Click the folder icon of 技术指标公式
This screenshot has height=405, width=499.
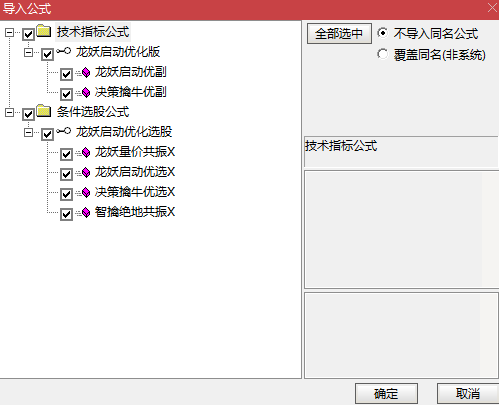click(44, 31)
